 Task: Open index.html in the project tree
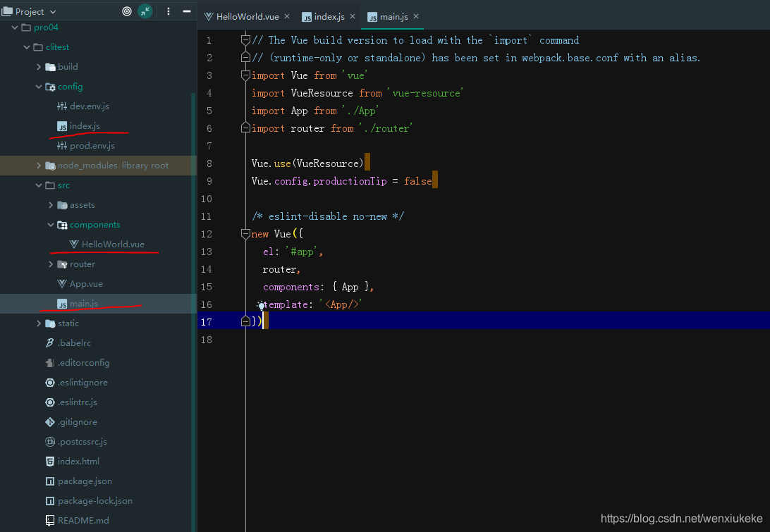pos(78,462)
